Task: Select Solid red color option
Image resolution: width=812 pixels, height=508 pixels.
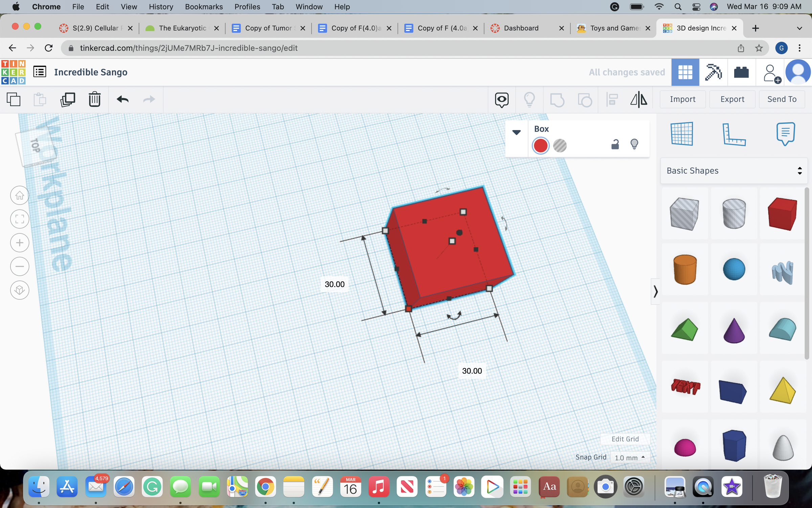Action: tap(541, 146)
